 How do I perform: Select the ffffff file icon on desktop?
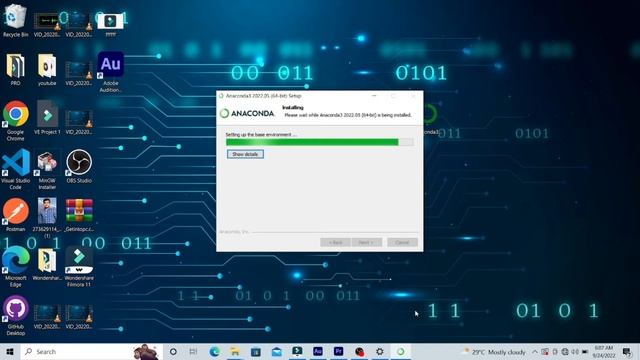pos(110,24)
